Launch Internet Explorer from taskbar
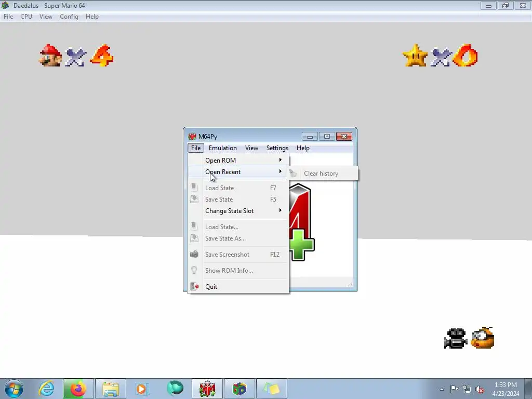The width and height of the screenshot is (532, 399). [x=46, y=389]
